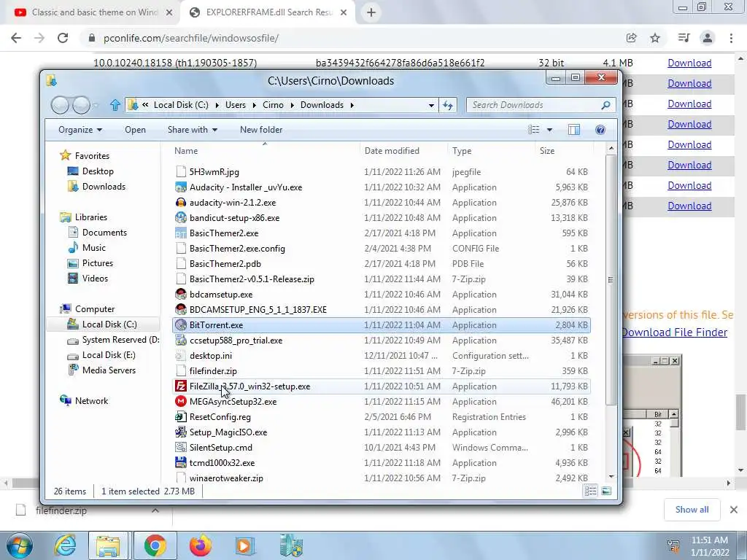This screenshot has width=747, height=560.
Task: Launch Internet Explorer from taskbar
Action: pyautogui.click(x=65, y=545)
